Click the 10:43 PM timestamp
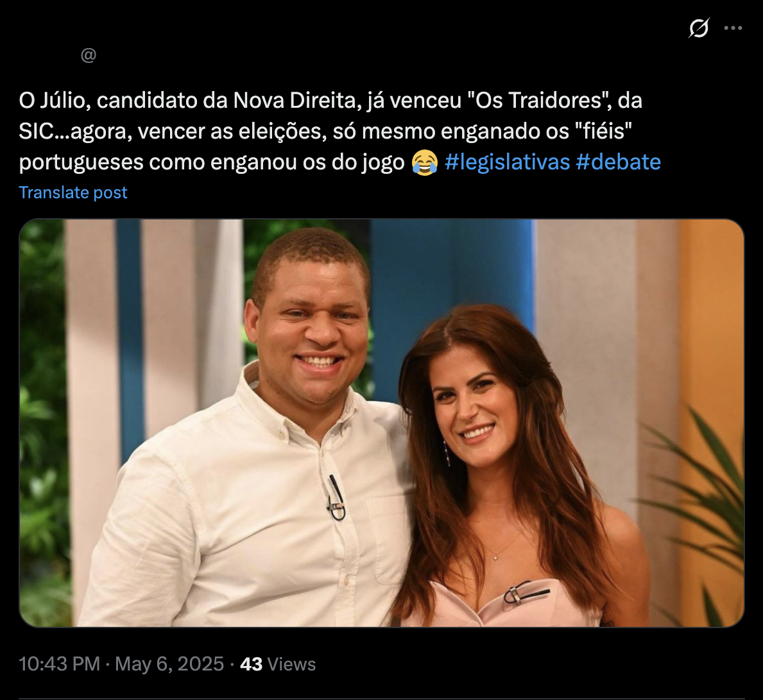 (x=60, y=664)
